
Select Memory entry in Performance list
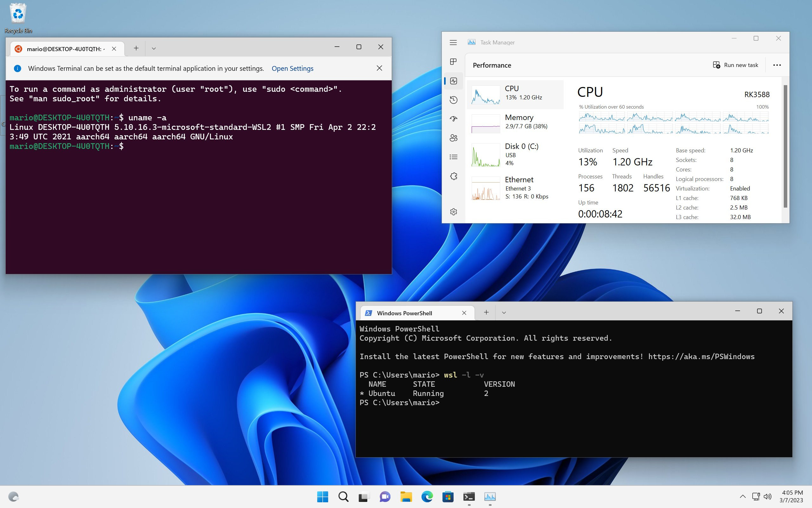tap(515, 123)
